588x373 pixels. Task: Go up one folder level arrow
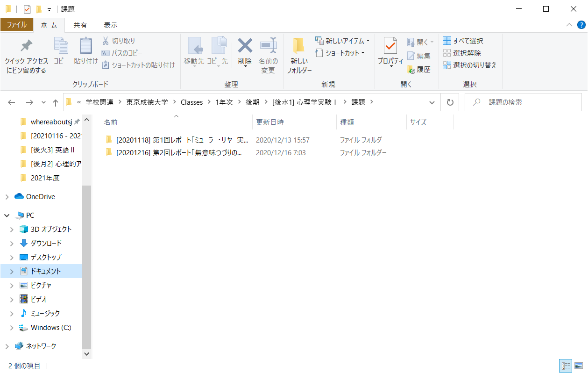(x=56, y=102)
